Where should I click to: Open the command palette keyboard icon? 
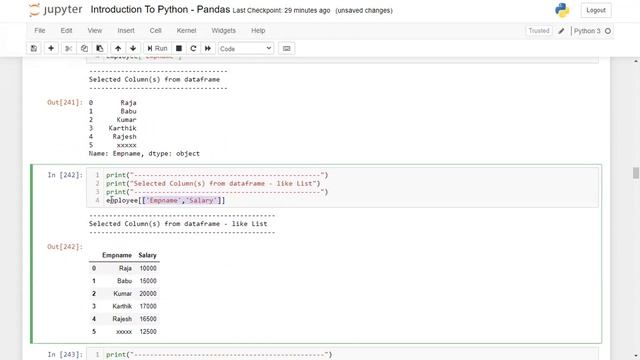[x=287, y=49]
